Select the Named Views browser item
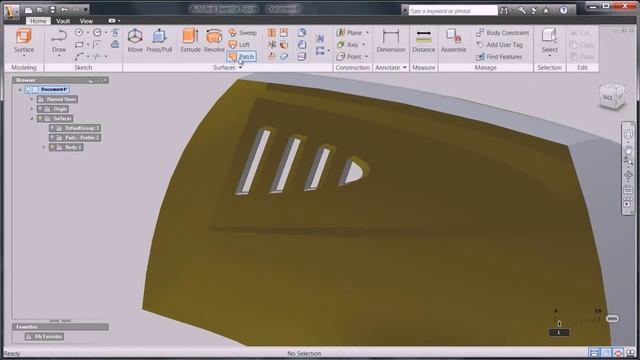Image resolution: width=640 pixels, height=360 pixels. pos(57,99)
